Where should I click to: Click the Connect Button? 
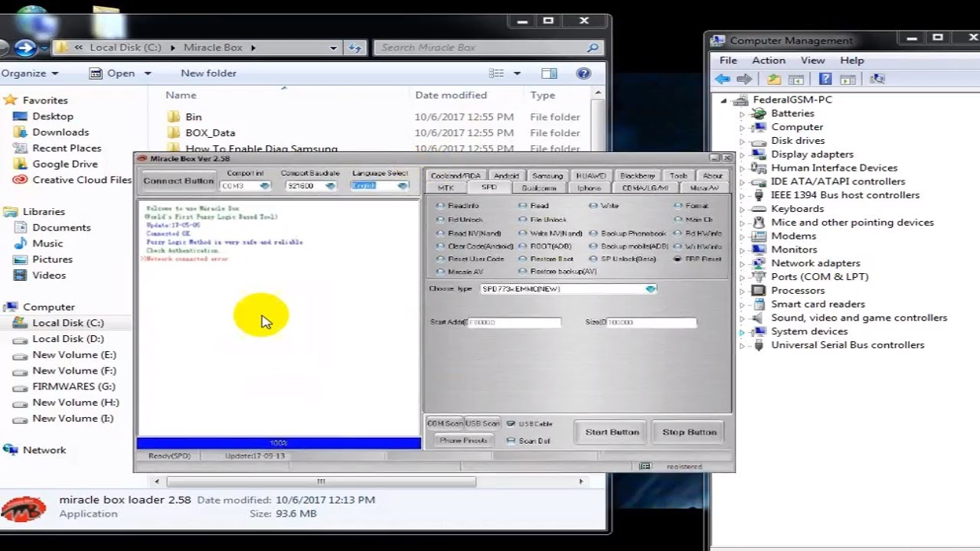pos(178,181)
